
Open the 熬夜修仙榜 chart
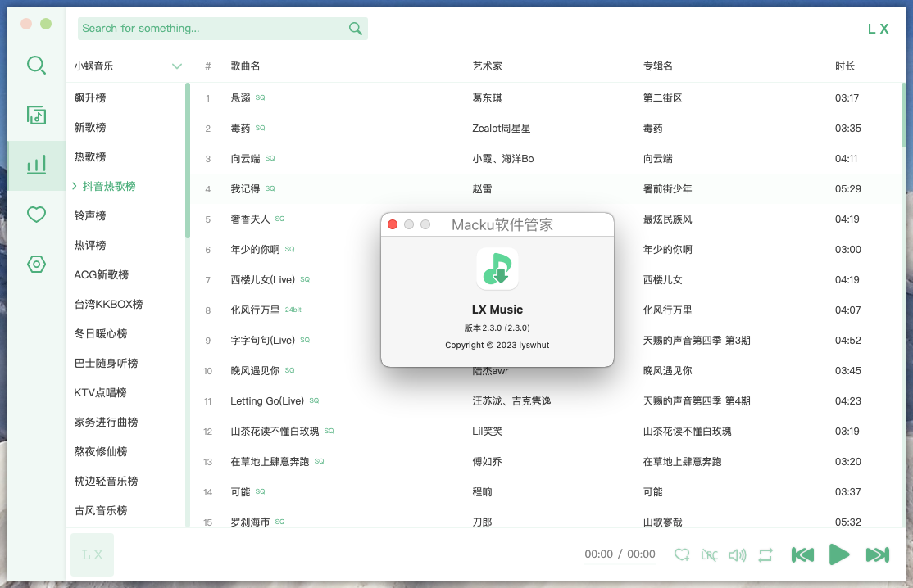coord(101,452)
